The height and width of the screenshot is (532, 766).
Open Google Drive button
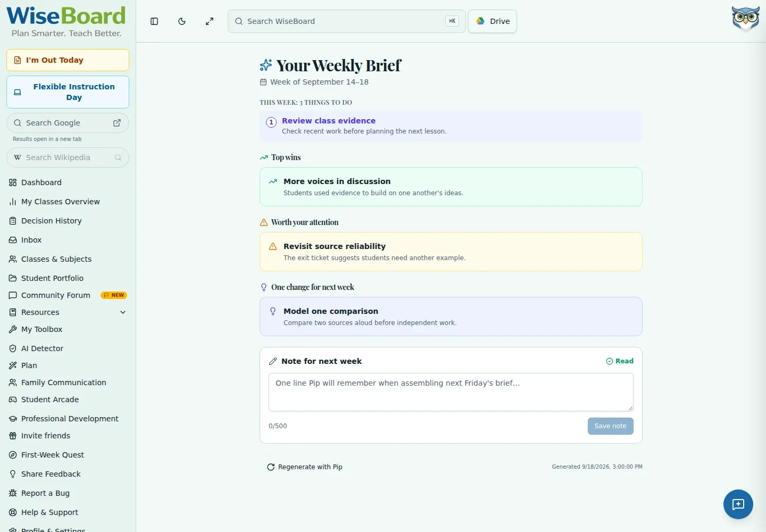[493, 21]
